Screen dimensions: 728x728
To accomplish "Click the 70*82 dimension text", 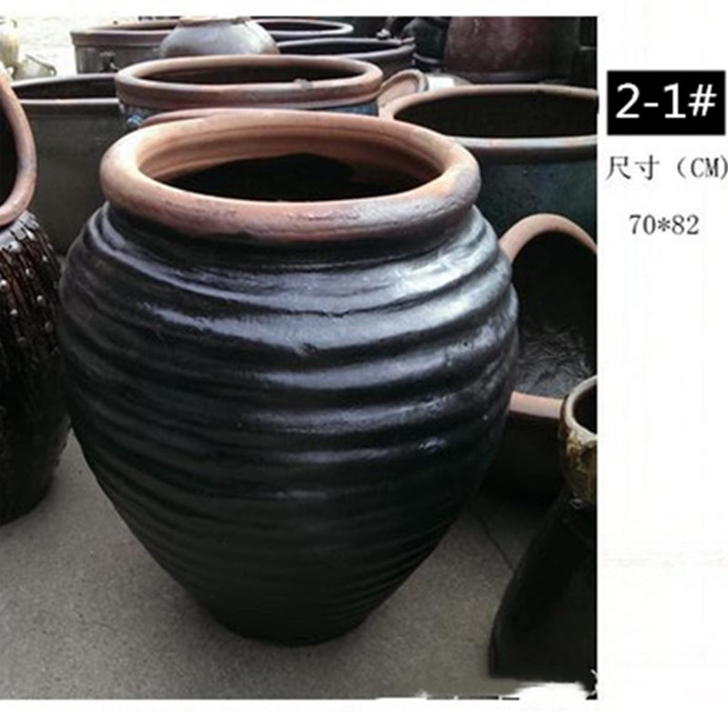I will 664,226.
